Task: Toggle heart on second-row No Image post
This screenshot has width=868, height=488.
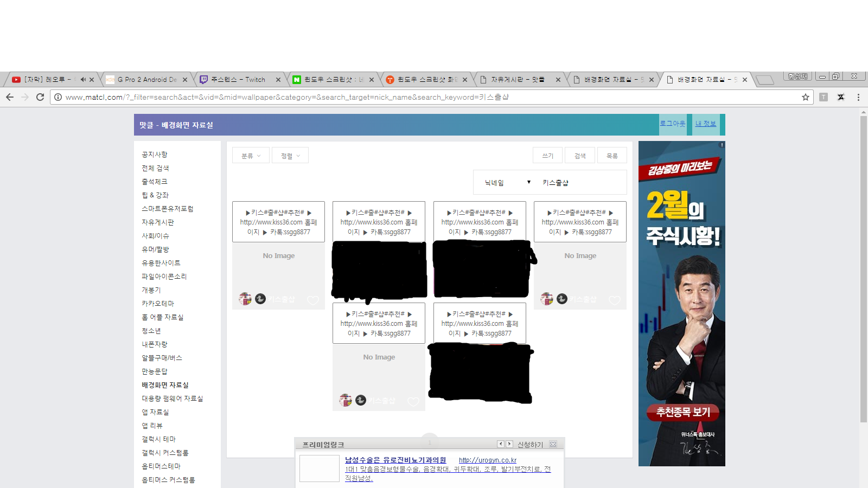Action: [x=413, y=401]
